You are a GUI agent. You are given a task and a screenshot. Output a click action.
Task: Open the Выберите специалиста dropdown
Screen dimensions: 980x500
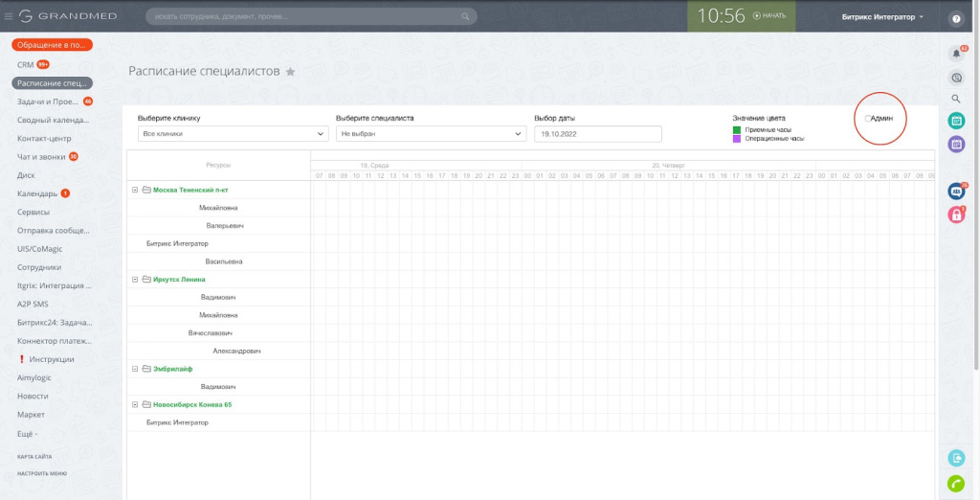pyautogui.click(x=430, y=134)
